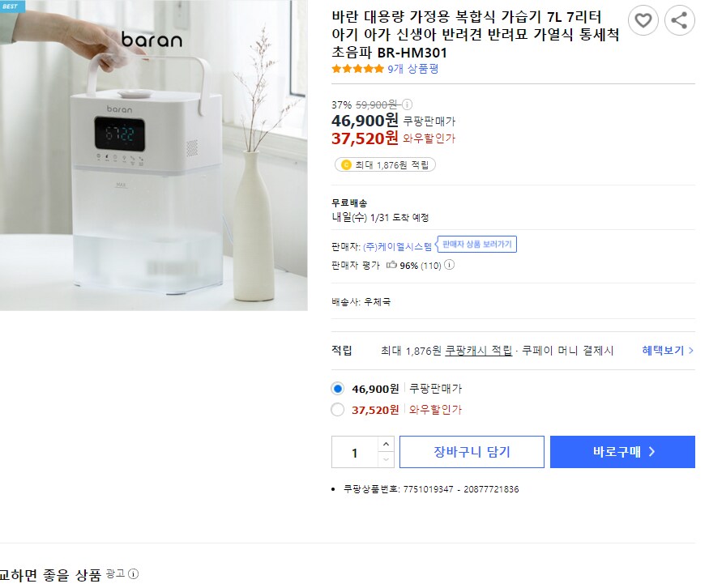The image size is (709, 588).
Task: Select the 37,520원 와우할인가 radio button
Action: 338,410
